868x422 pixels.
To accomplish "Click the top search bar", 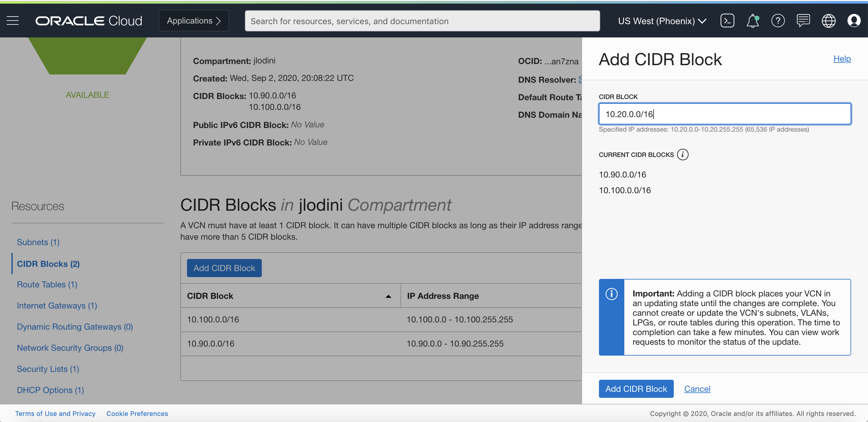I will click(x=422, y=21).
